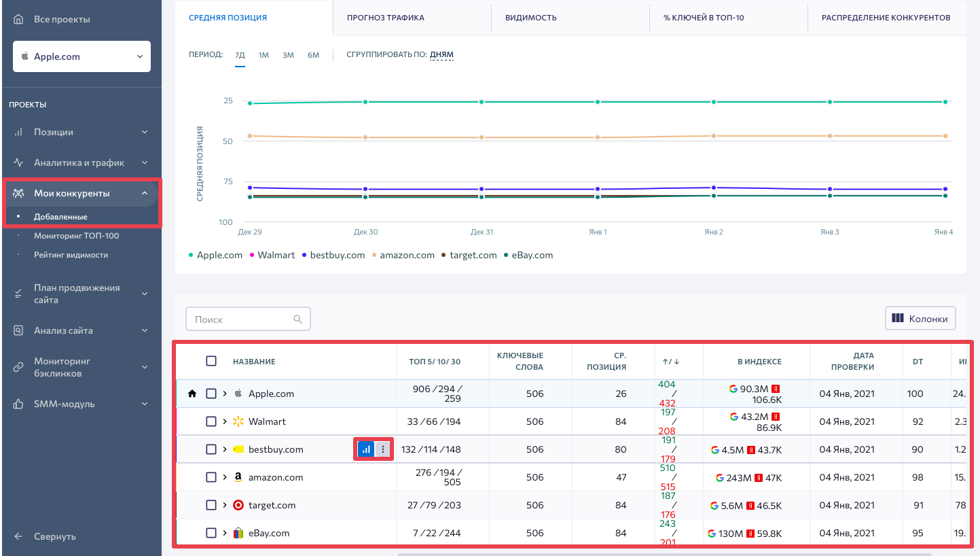
Task: Check the amazon.com row checkbox
Action: click(x=211, y=477)
